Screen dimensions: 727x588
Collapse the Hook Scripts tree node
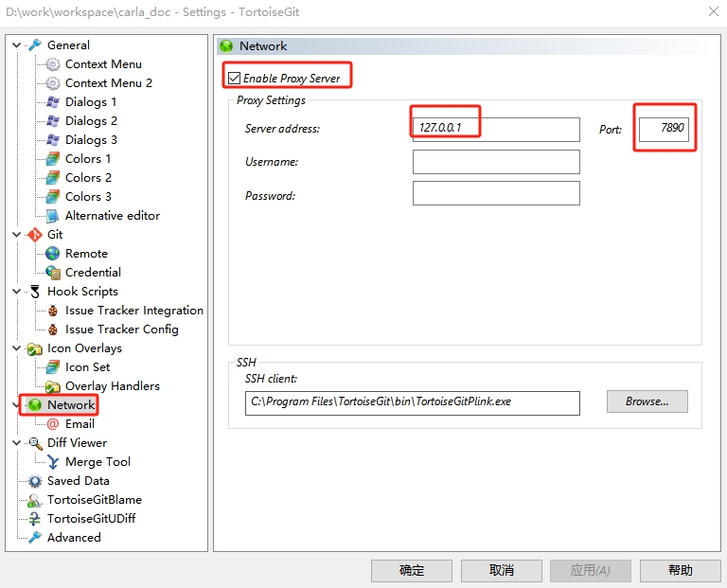click(17, 292)
